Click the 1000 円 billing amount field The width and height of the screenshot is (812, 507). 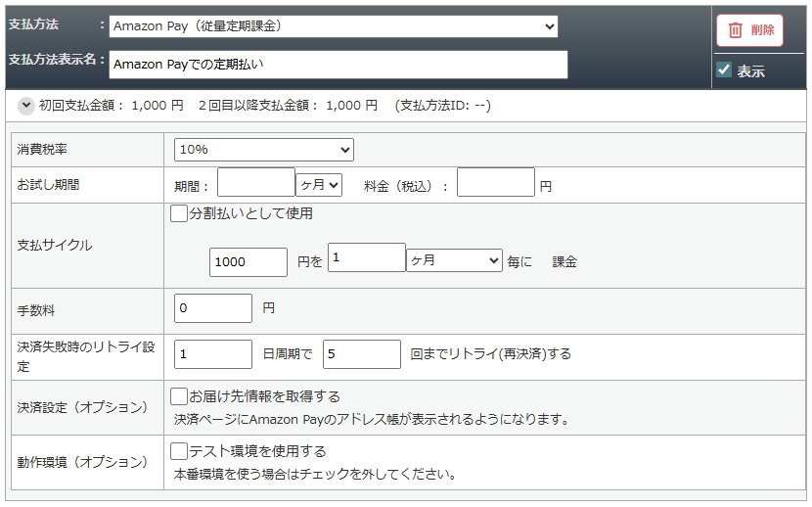(x=248, y=261)
